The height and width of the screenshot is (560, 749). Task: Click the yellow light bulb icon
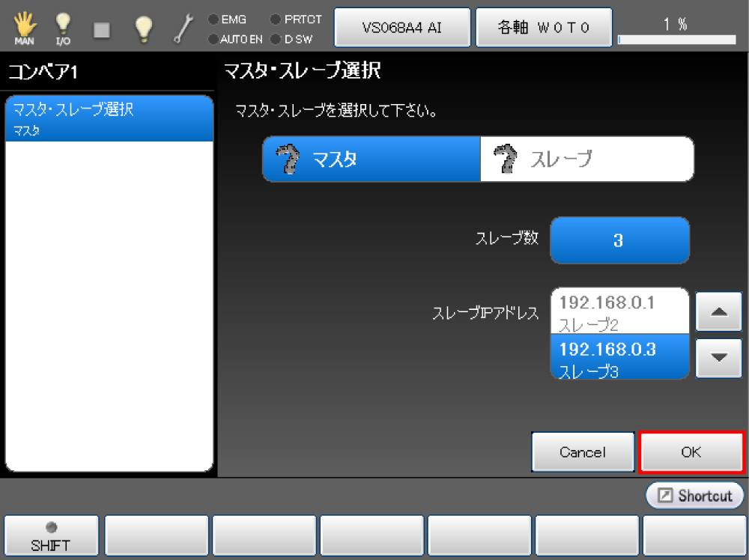click(143, 28)
